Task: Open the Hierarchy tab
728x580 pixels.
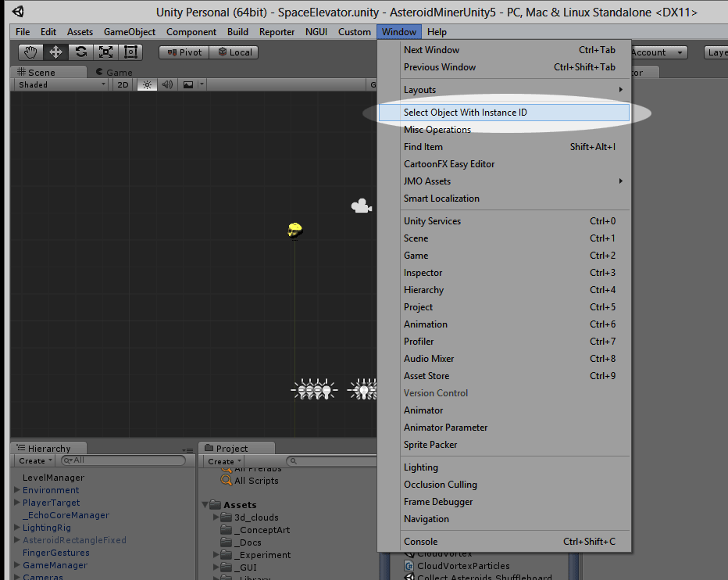Action: pyautogui.click(x=48, y=448)
